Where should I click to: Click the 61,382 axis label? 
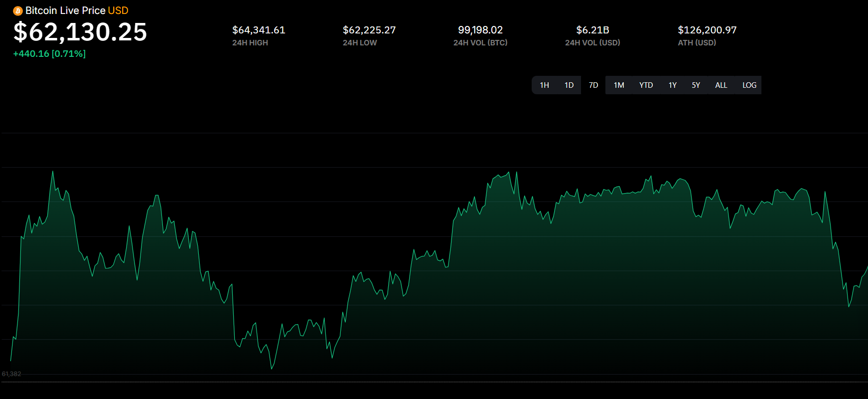click(11, 374)
